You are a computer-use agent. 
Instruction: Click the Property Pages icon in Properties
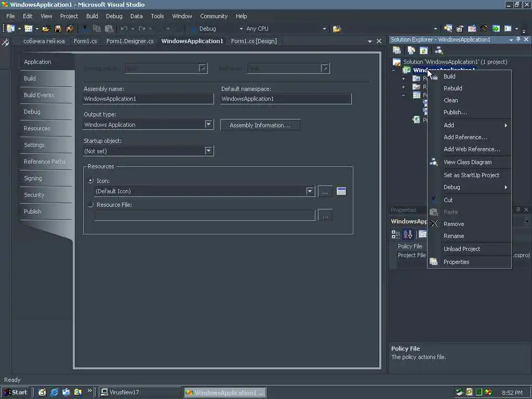tap(422, 234)
